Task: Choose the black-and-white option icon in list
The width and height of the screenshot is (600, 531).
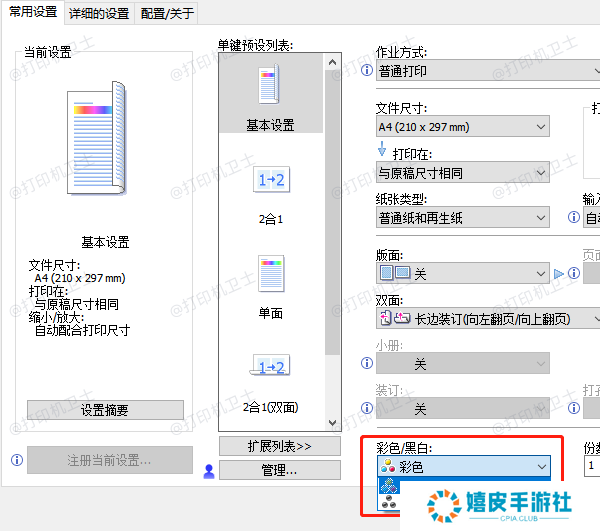Action: (389, 502)
